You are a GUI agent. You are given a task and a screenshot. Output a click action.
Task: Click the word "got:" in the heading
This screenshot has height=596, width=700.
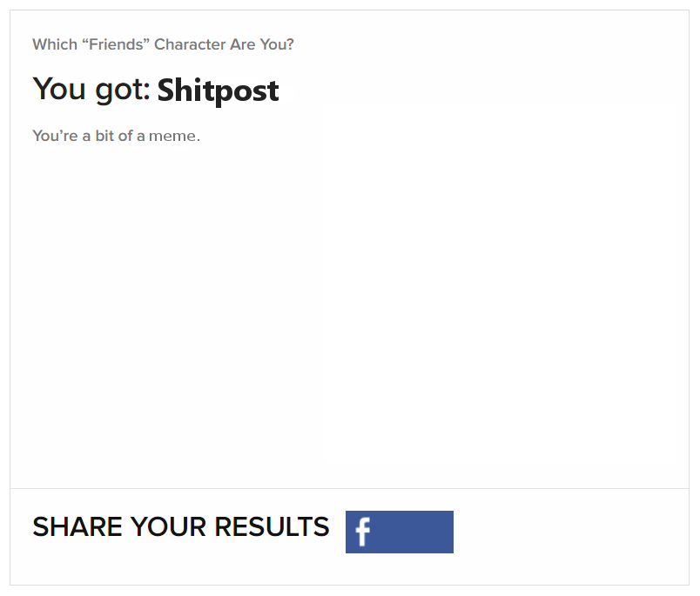tap(123, 90)
